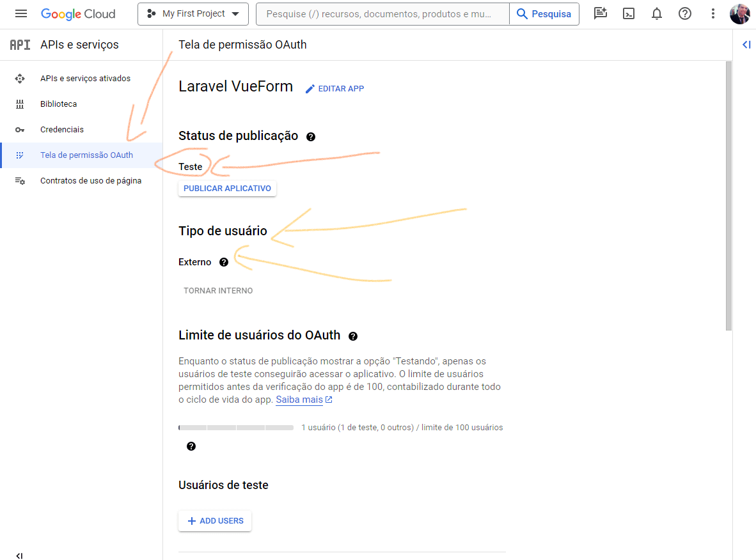This screenshot has width=756, height=560.
Task: Click the OAuth user limit progress bar
Action: (236, 427)
